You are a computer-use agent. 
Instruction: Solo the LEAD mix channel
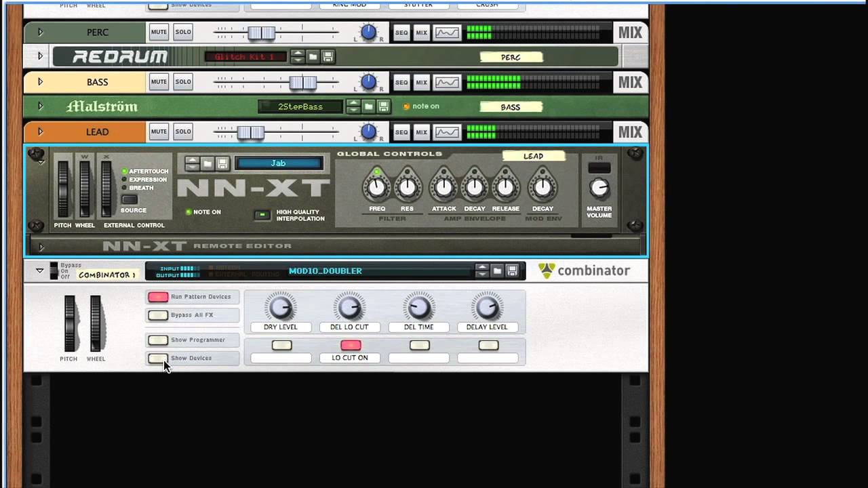183,131
